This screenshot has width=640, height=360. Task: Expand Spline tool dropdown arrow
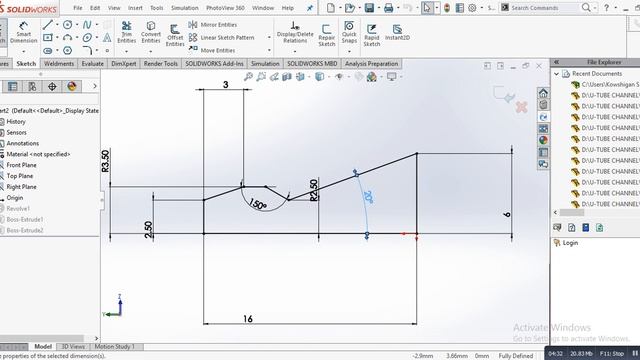[x=97, y=25]
